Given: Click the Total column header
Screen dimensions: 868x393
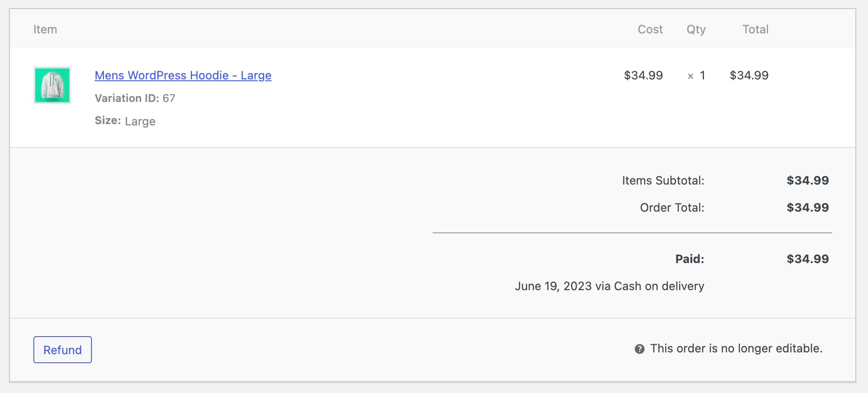Looking at the screenshot, I should click(x=755, y=29).
